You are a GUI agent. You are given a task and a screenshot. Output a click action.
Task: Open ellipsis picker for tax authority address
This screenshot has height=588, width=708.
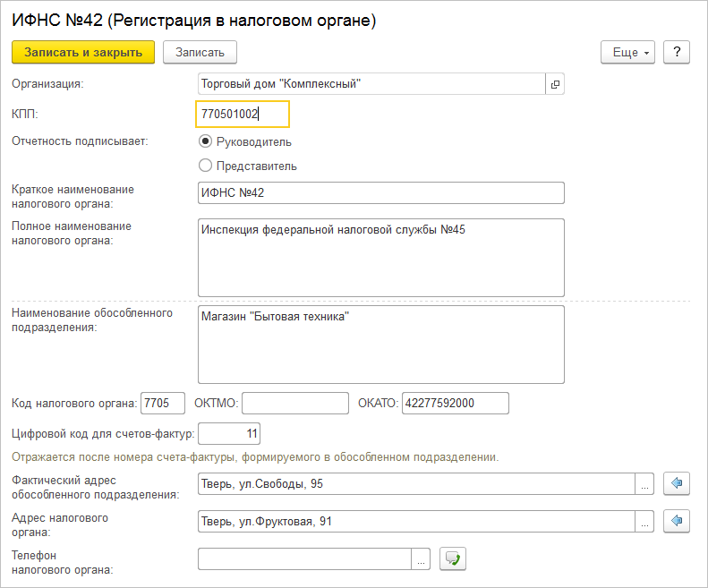644,521
